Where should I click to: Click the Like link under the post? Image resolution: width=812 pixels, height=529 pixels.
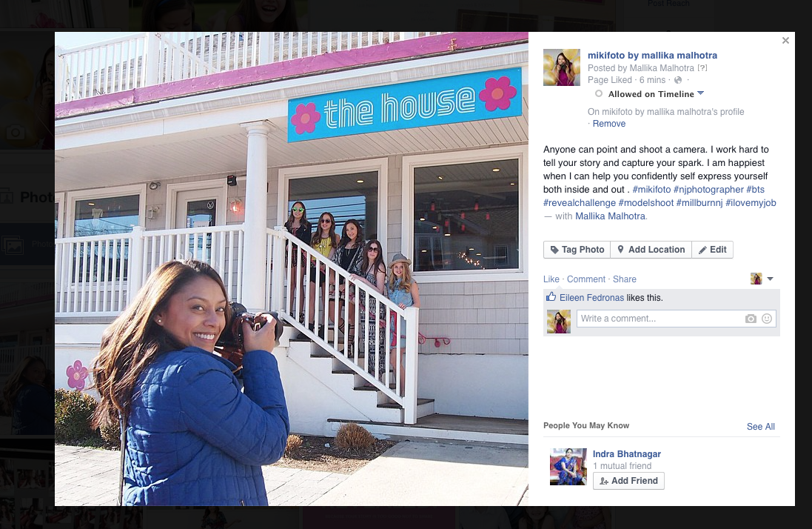(551, 279)
